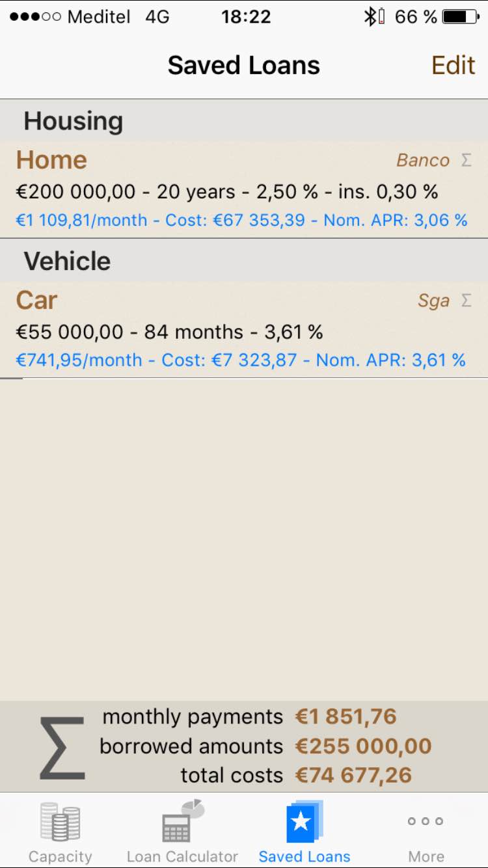The image size is (488, 868).
Task: Tap the Sga lender label
Action: coord(433,301)
